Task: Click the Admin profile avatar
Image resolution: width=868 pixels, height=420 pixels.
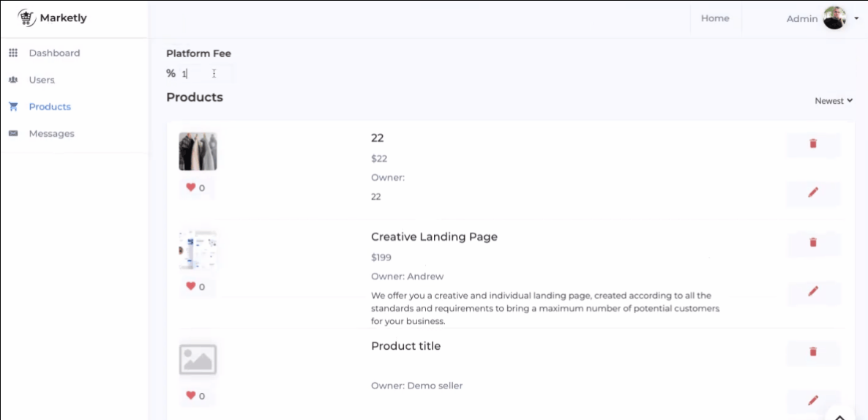Action: click(834, 18)
